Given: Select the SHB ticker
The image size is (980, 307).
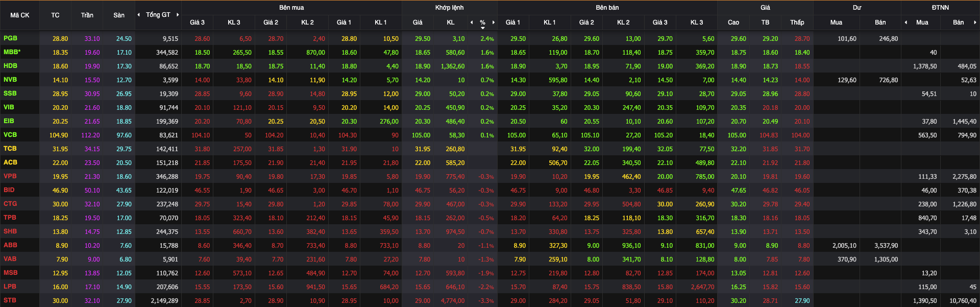Looking at the screenshot, I should [10, 231].
